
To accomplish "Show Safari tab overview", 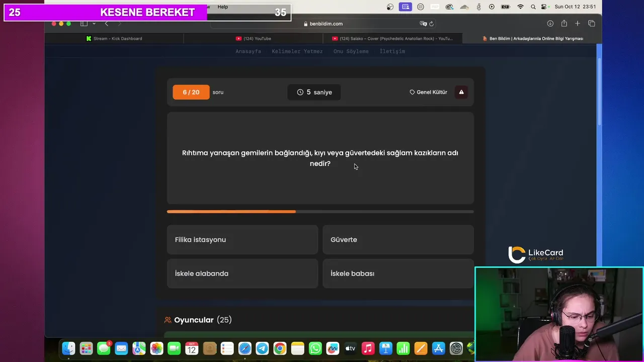I will 592,24.
